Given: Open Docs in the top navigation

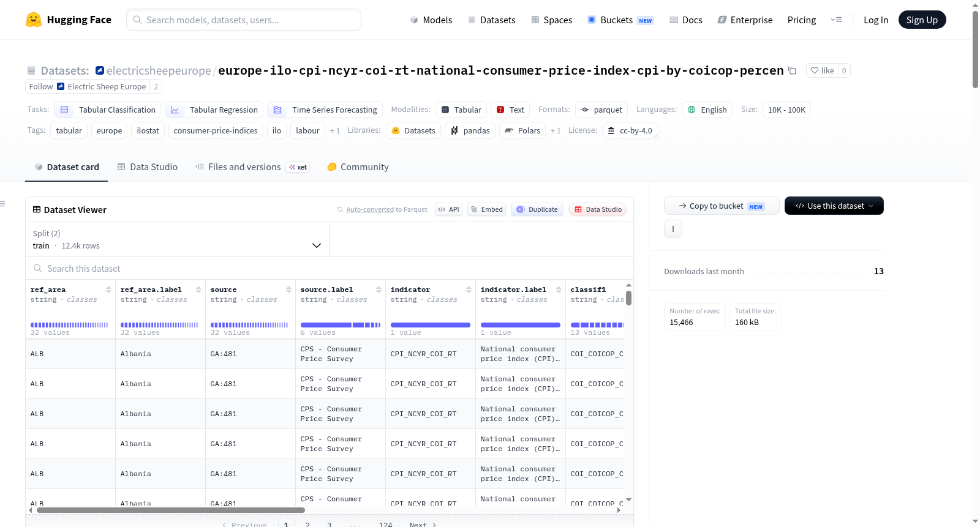Looking at the screenshot, I should pos(685,20).
